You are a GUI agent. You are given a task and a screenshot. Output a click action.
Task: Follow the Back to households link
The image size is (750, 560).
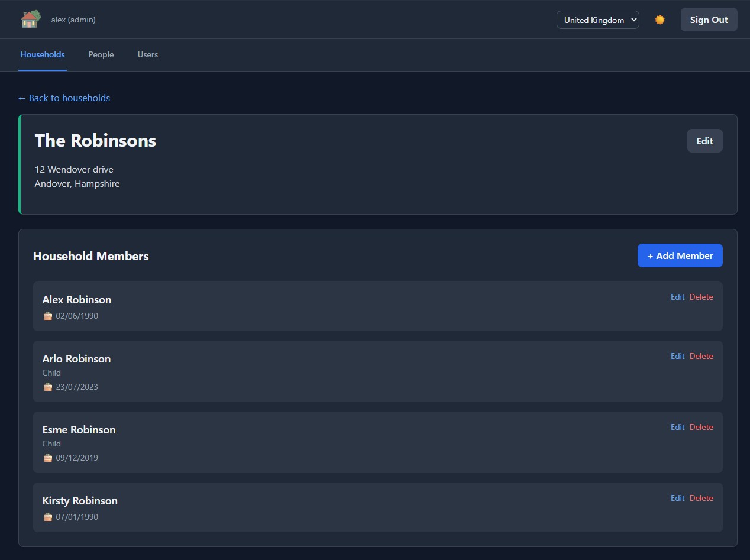[64, 98]
